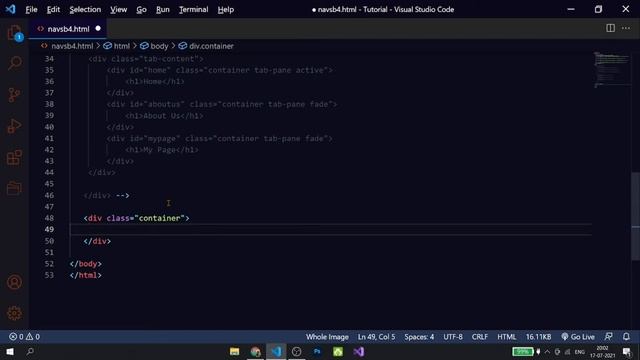This screenshot has width=640, height=360.
Task: Click the closing </body> tag on line 52
Action: tap(85, 264)
